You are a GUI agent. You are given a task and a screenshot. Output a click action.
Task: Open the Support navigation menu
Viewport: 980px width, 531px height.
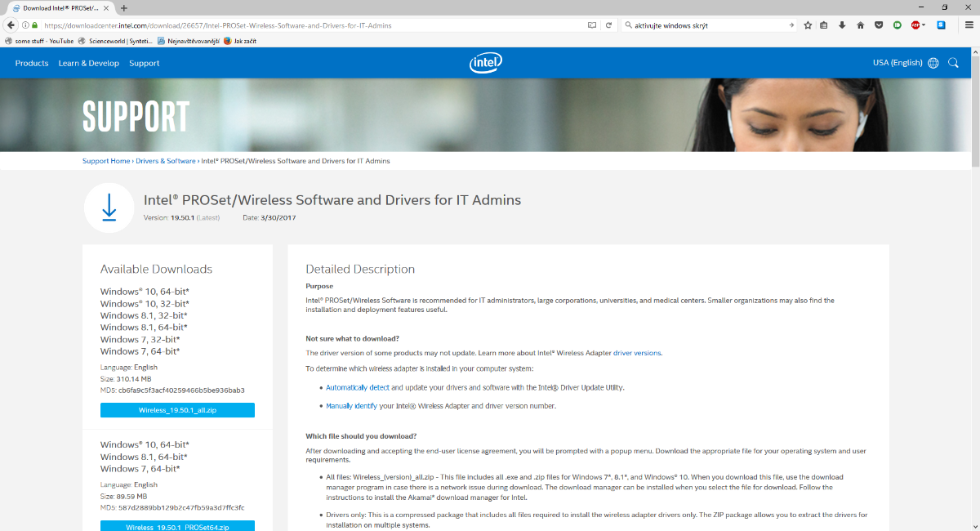[x=144, y=63]
